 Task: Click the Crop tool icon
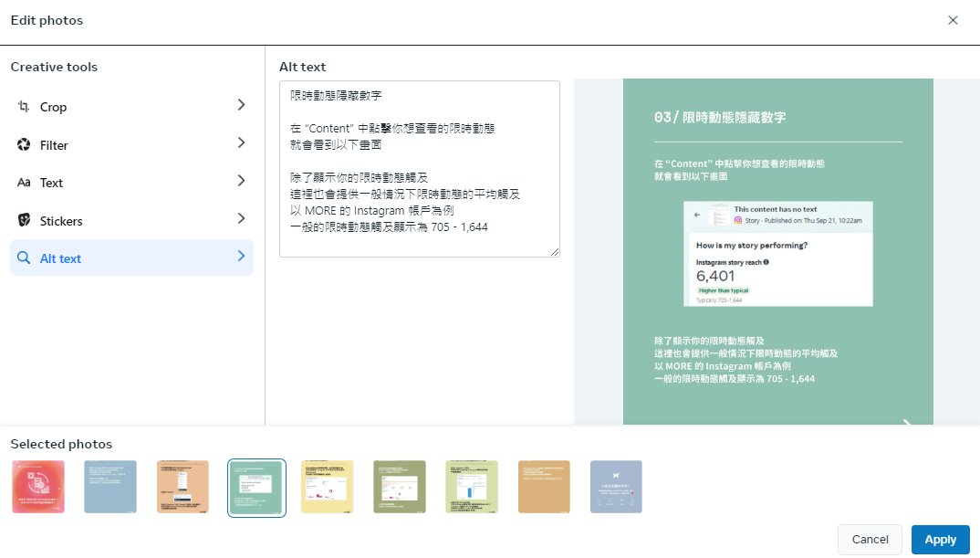24,106
